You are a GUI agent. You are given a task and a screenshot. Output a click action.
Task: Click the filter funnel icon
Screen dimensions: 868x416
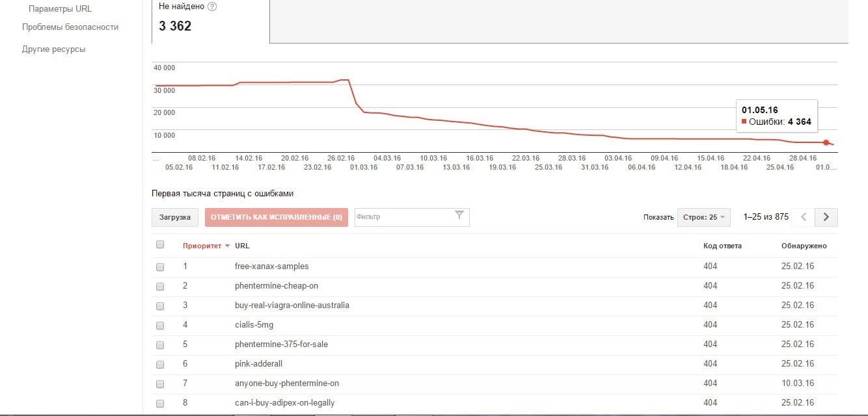(x=459, y=216)
